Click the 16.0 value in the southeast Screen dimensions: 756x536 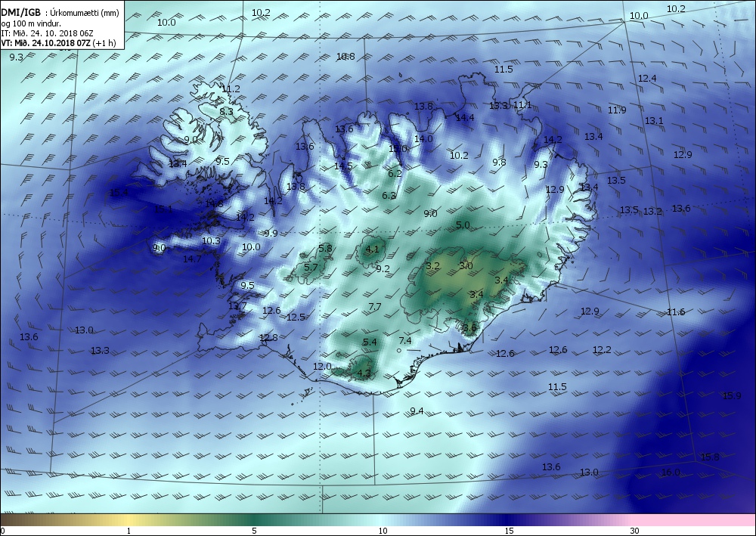click(671, 472)
